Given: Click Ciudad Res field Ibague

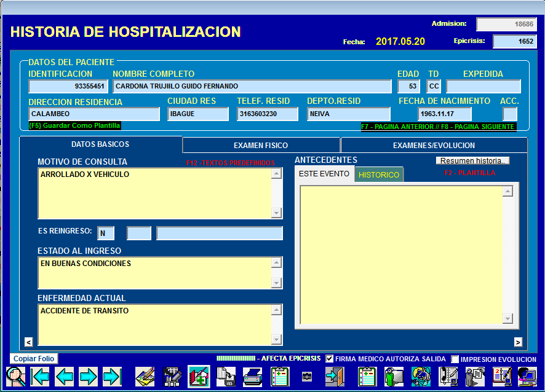Looking at the screenshot, I should point(198,114).
